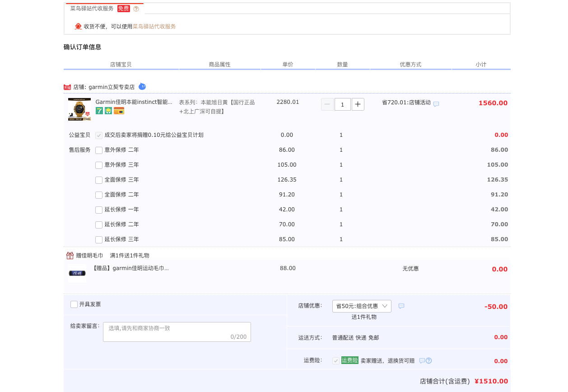Click the orange credit card payment badge icon
Viewport: 568px width, 392px height.
(119, 111)
